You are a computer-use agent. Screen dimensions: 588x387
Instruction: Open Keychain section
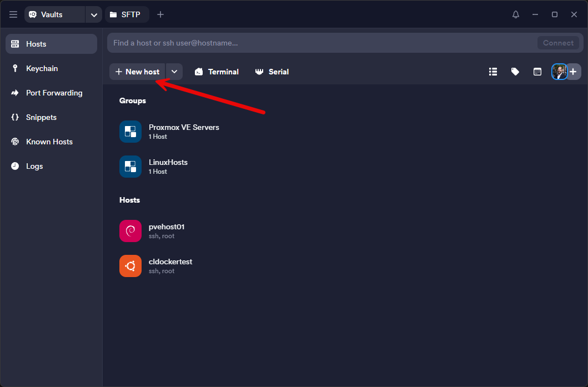coord(52,68)
